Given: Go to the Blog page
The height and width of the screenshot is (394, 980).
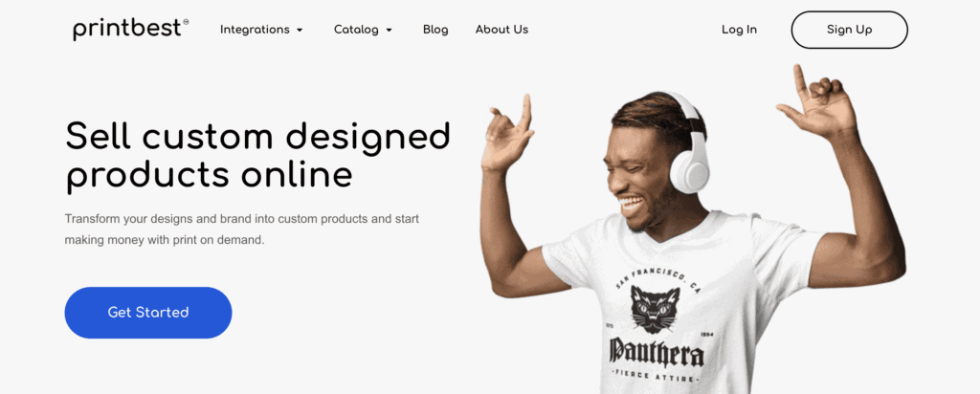Looking at the screenshot, I should click(435, 30).
